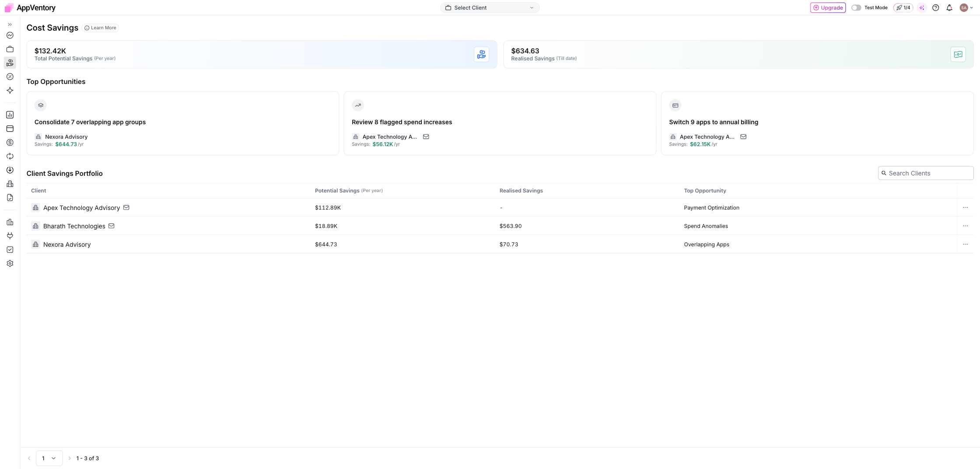The height and width of the screenshot is (469, 980).
Task: Open the rocket 1/4 onboarding progress
Action: (903, 7)
